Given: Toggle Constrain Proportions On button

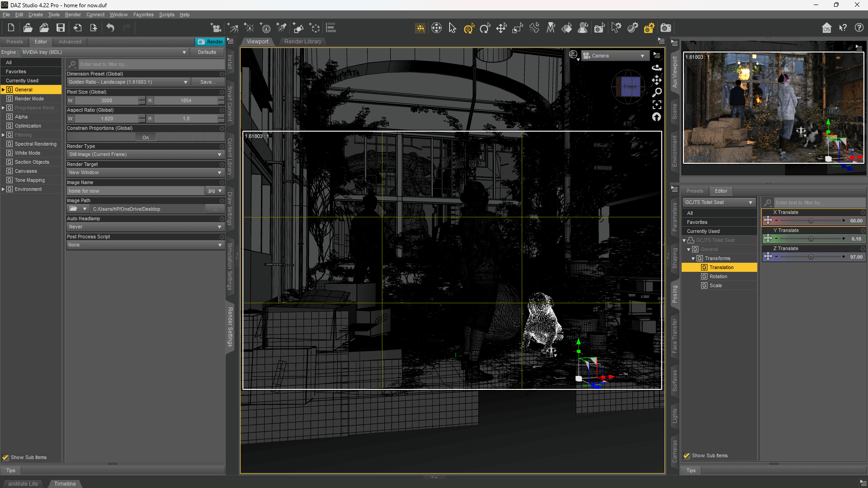Looking at the screenshot, I should [x=146, y=137].
